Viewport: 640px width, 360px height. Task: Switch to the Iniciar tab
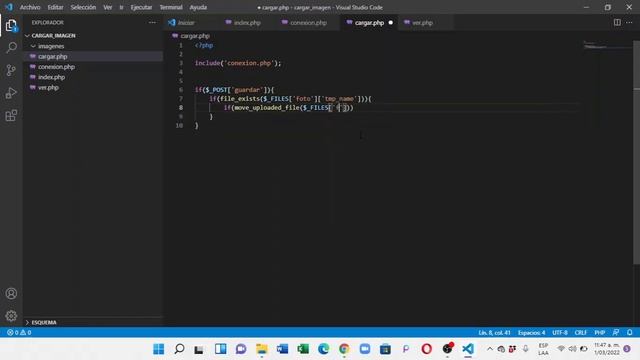(186, 23)
